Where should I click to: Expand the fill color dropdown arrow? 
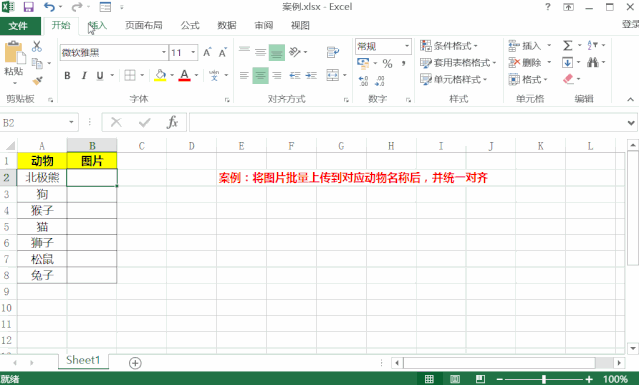172,75
